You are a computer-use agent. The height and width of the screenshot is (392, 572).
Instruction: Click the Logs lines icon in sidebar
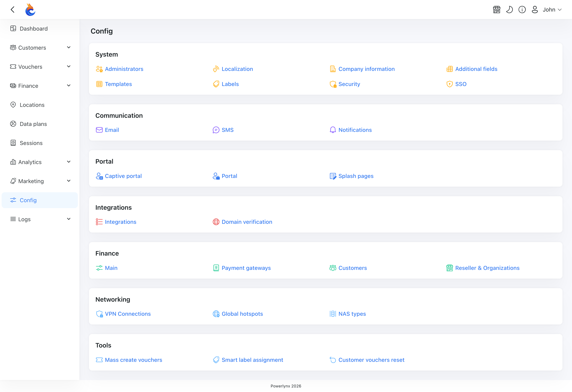click(13, 219)
